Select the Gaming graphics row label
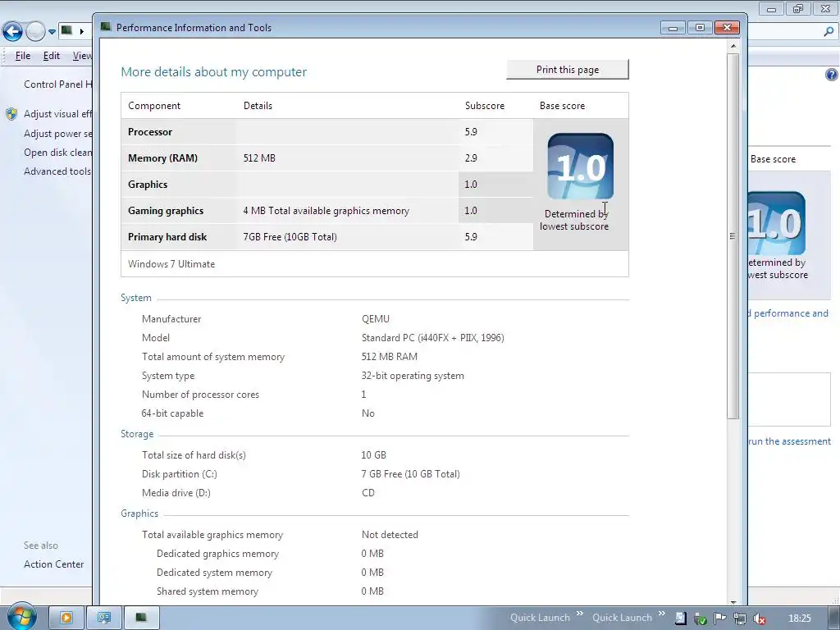Screen dimensions: 840x630 (166, 211)
